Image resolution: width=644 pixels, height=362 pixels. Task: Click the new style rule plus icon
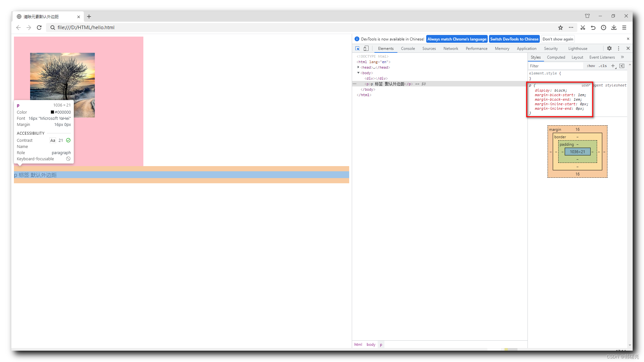tap(613, 66)
